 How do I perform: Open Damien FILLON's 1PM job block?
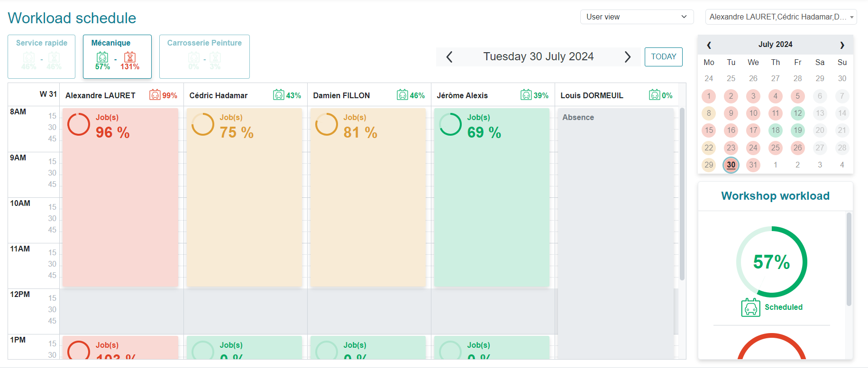pyautogui.click(x=368, y=347)
